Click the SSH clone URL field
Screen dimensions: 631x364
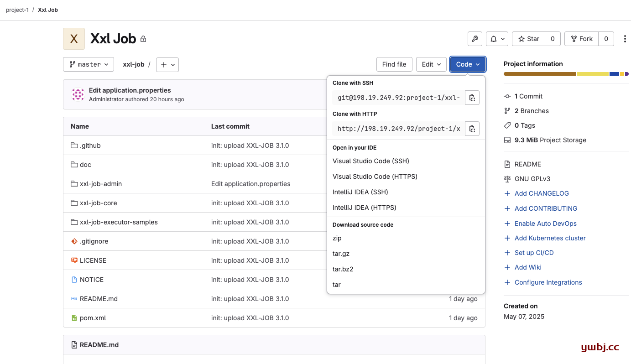coord(399,98)
